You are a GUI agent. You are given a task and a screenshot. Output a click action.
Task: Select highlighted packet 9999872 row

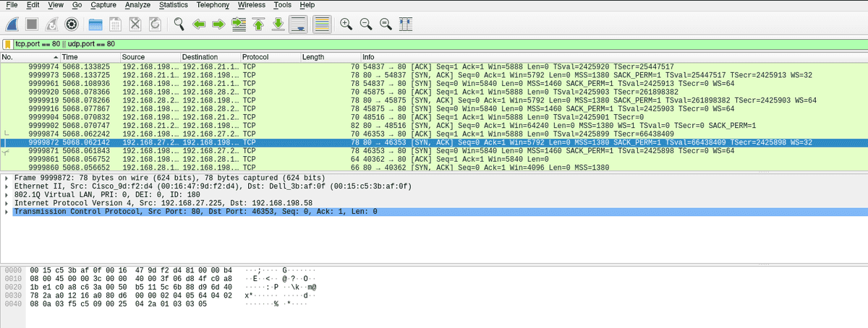[434, 142]
